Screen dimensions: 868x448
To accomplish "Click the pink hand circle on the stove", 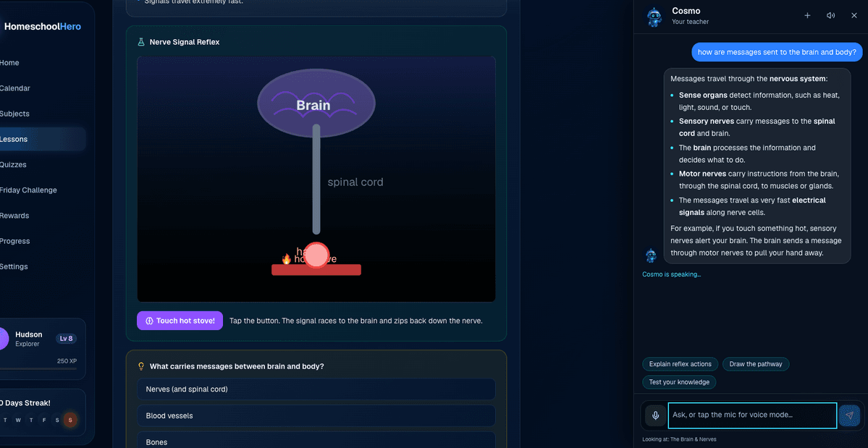I will (x=317, y=255).
